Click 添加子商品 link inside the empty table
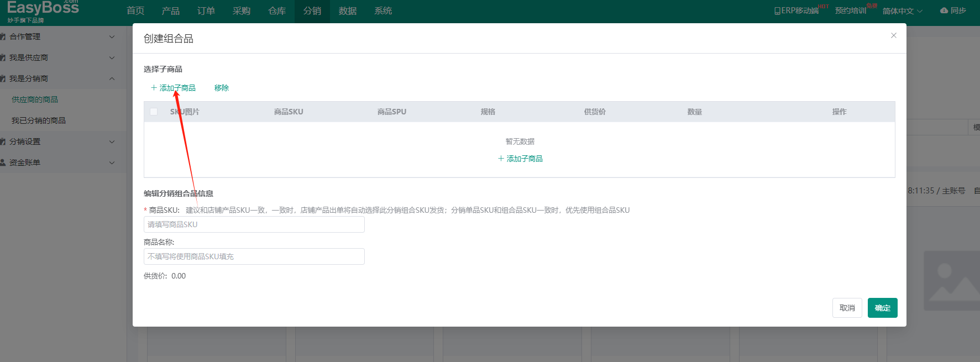 point(520,159)
